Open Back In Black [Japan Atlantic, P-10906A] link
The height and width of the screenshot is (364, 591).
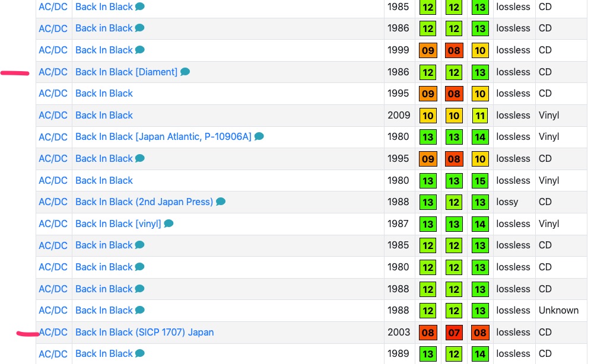click(163, 136)
